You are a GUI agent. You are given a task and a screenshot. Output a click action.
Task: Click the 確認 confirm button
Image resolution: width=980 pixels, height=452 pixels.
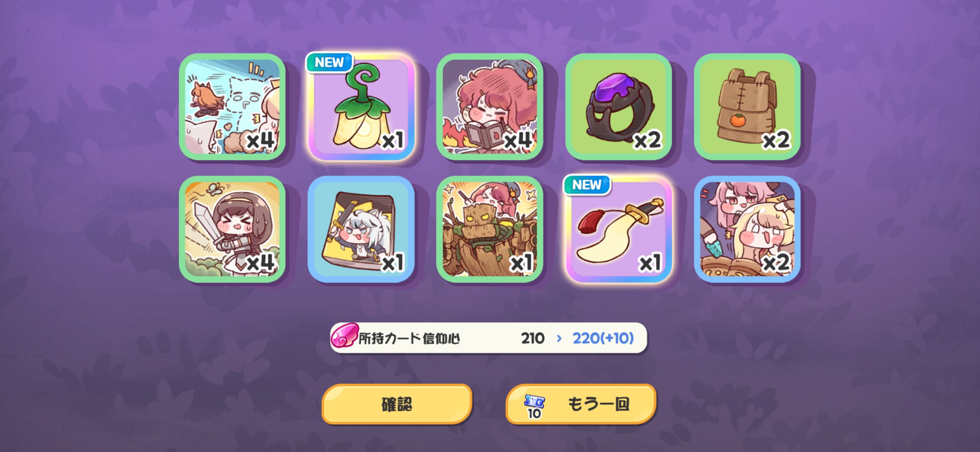click(x=397, y=404)
